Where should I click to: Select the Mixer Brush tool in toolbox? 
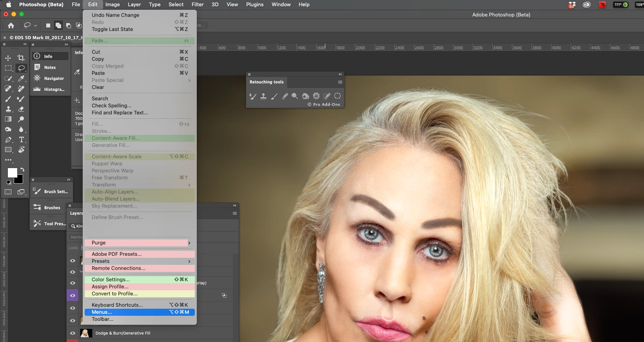point(21,99)
